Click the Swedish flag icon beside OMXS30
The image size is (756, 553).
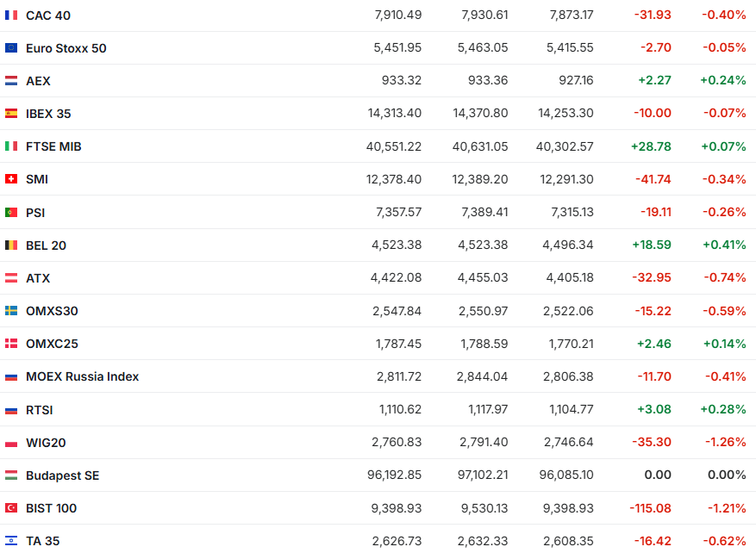pyautogui.click(x=11, y=311)
